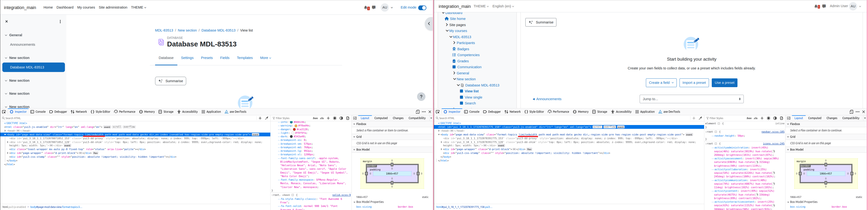The image size is (868, 210).
Task: Follow the Announcements previous activity link
Action: point(547,99)
